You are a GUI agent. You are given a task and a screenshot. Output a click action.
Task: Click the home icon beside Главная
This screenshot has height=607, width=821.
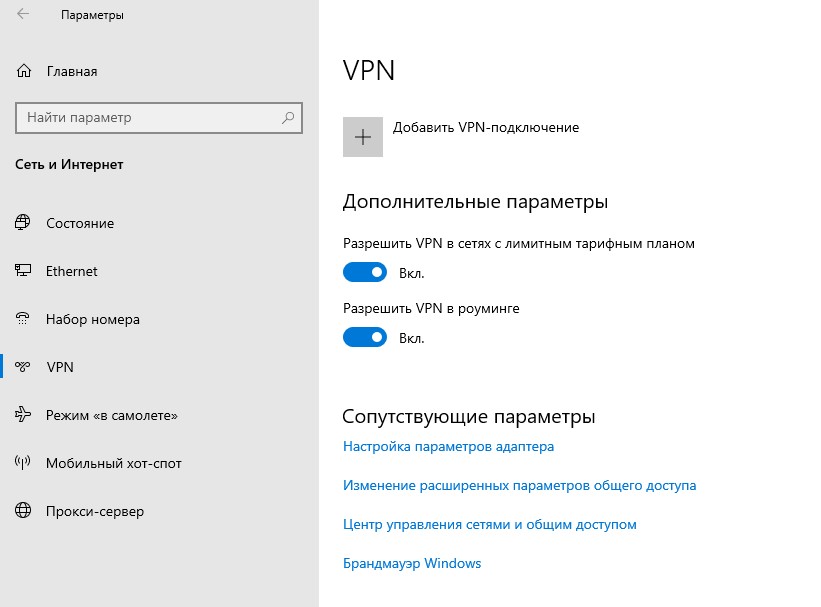(24, 71)
